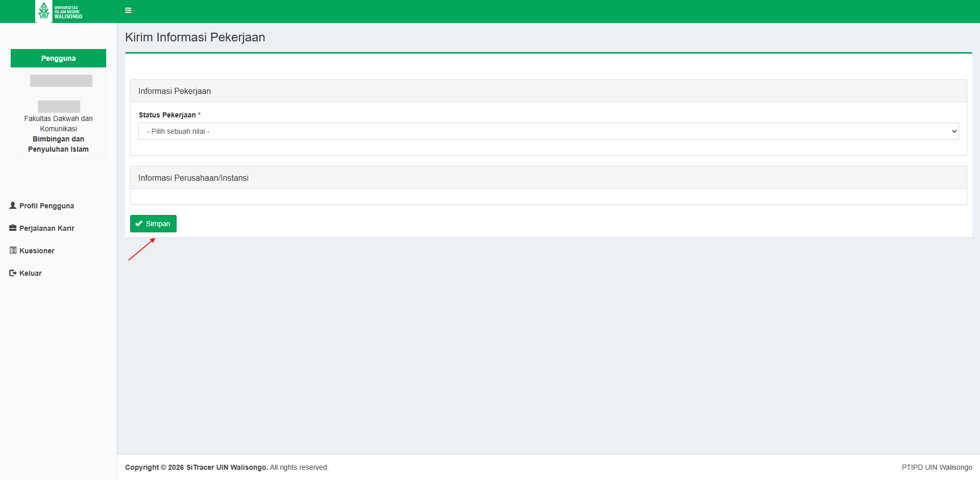Click the list icon beside Kuesioner
Viewport: 980px width, 480px height.
13,250
